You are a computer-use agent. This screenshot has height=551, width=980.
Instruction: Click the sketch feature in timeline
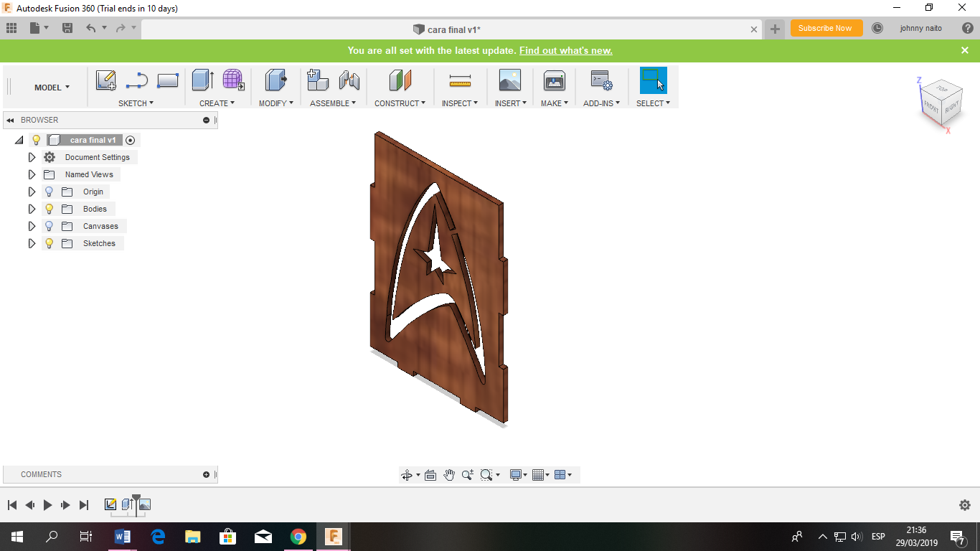coord(110,504)
